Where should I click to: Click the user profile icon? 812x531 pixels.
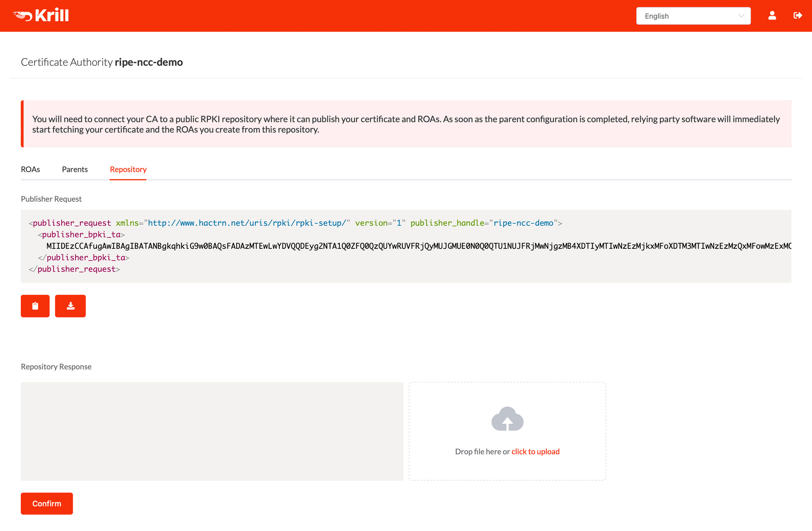point(772,15)
